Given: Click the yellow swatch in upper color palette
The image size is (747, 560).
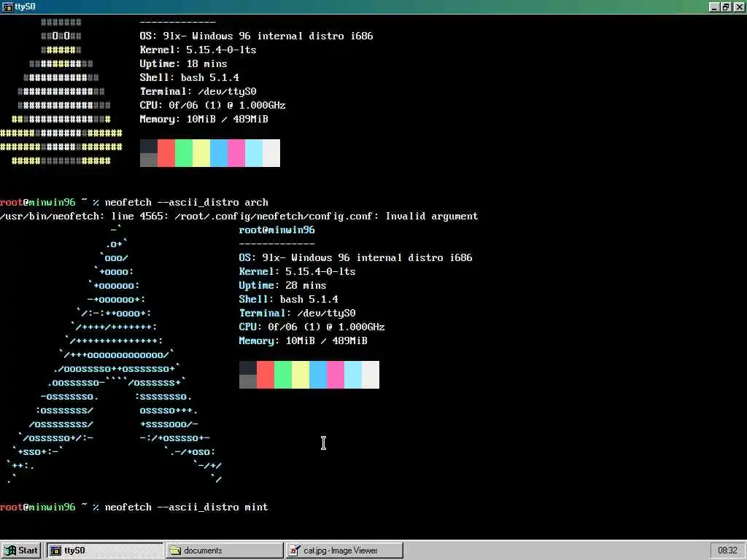Looking at the screenshot, I should point(201,153).
